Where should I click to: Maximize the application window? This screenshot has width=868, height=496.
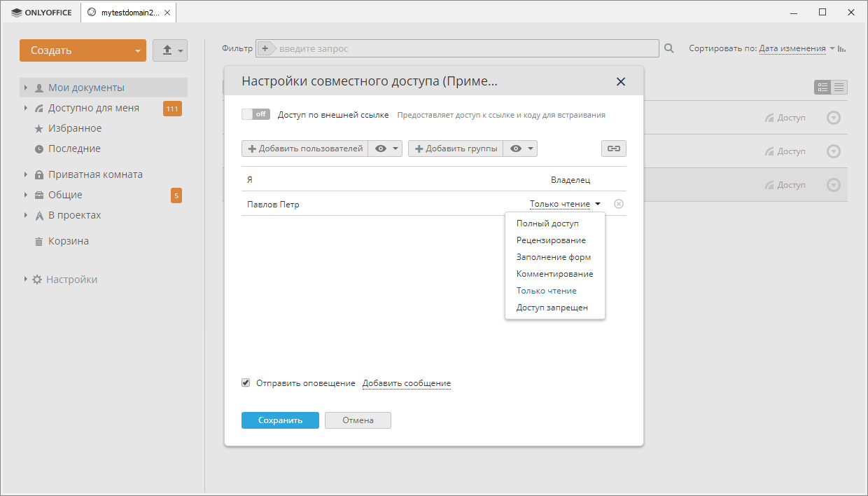pyautogui.click(x=822, y=12)
